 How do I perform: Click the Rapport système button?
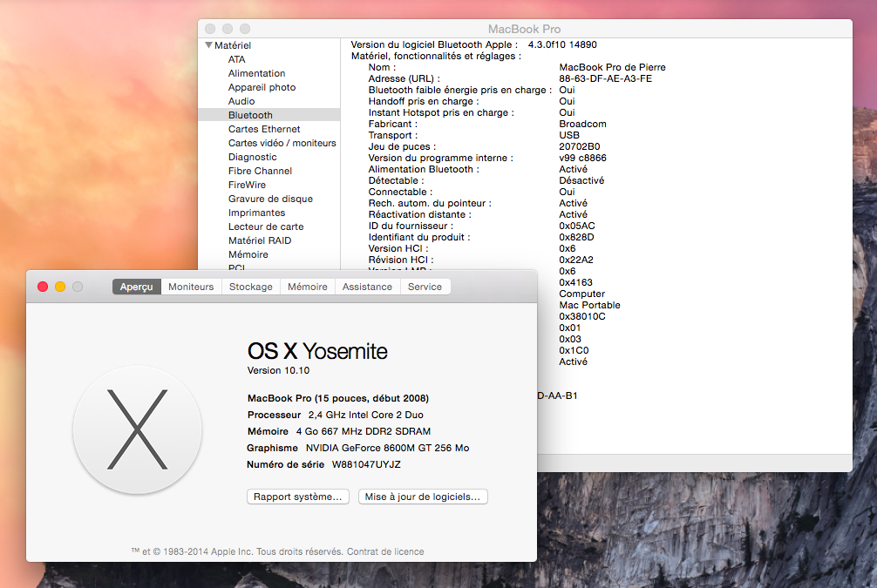(x=298, y=497)
